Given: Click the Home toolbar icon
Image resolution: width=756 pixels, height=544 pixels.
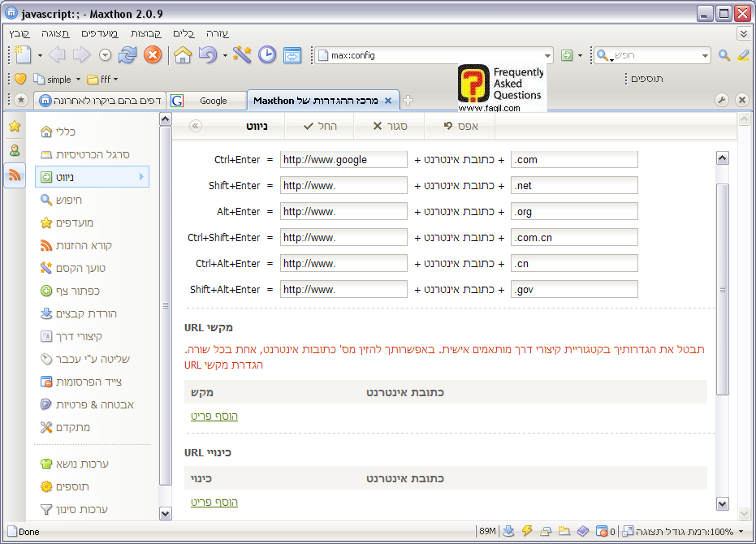Looking at the screenshot, I should 183,55.
